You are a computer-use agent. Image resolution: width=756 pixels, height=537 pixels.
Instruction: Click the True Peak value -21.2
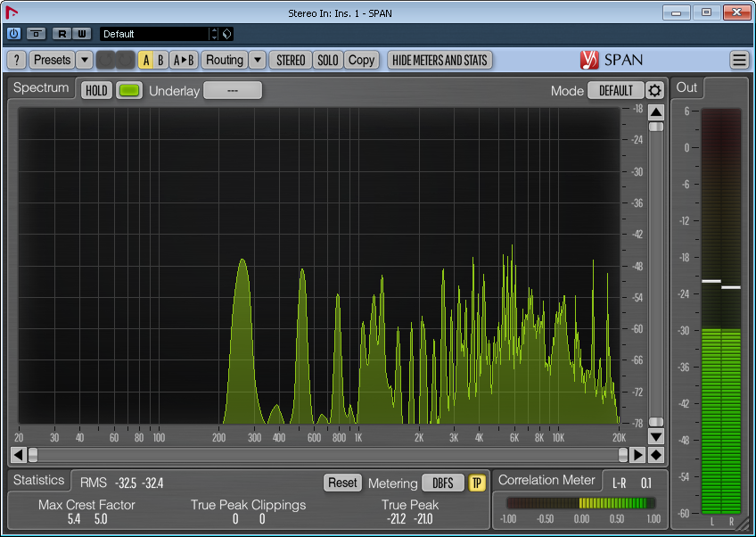coord(397,519)
